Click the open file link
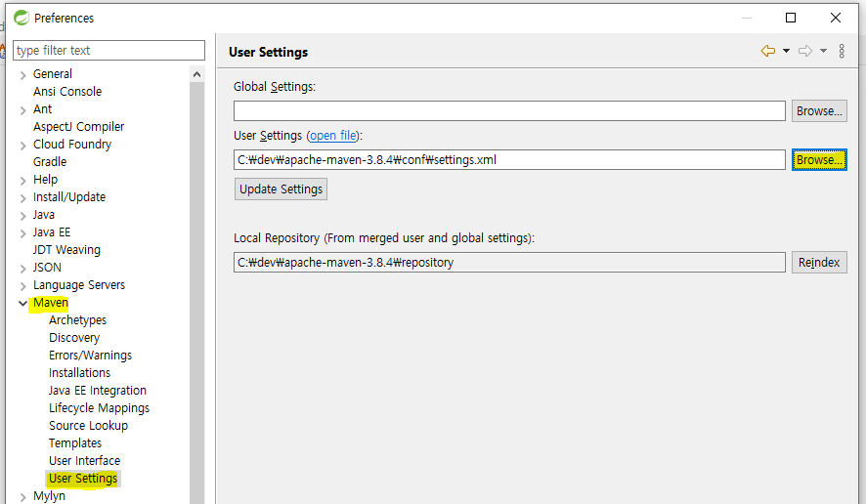Screen dimensions: 866x504 click(333, 135)
